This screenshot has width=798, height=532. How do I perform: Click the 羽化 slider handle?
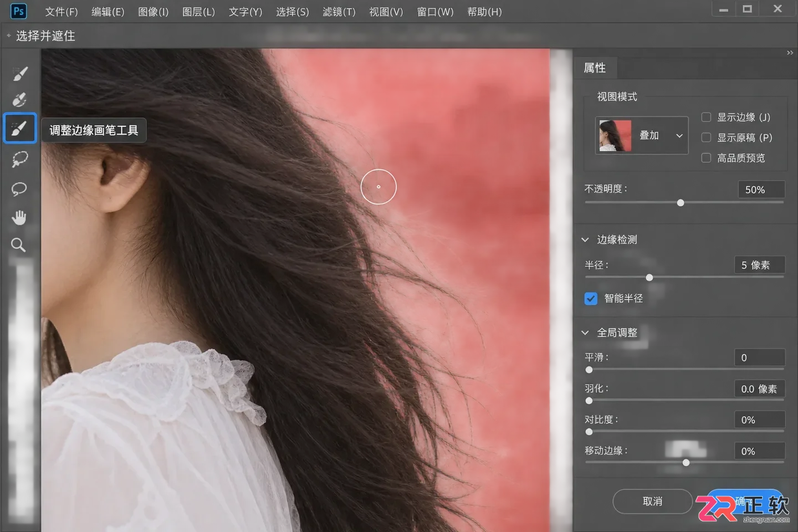[589, 401]
